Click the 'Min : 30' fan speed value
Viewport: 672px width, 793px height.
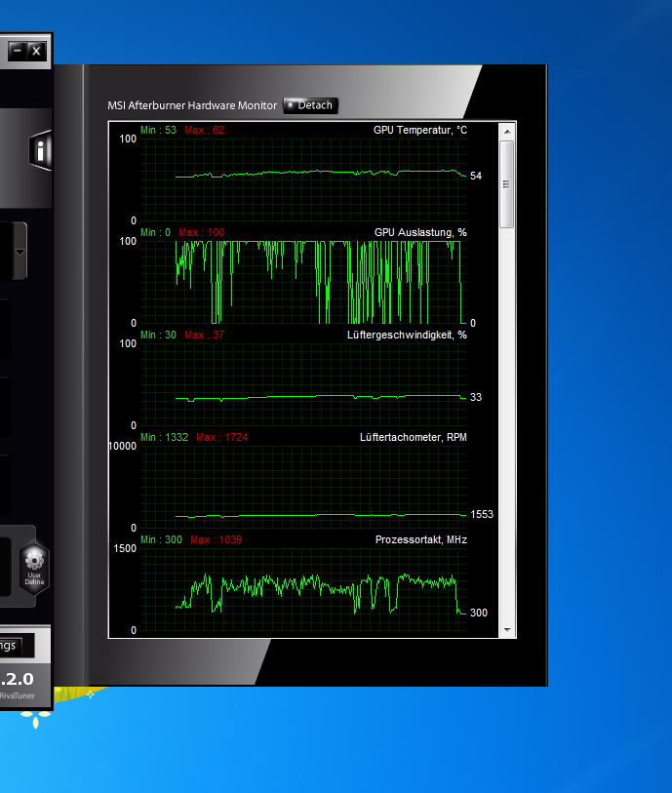pos(158,335)
